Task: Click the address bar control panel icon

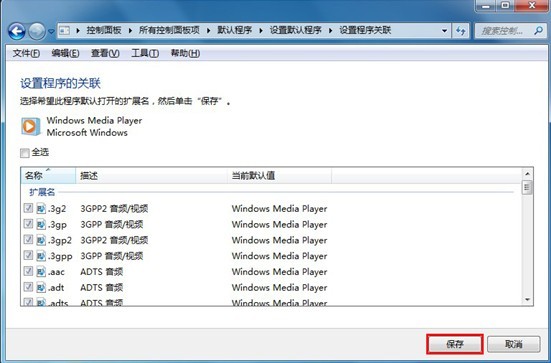Action: click(64, 31)
